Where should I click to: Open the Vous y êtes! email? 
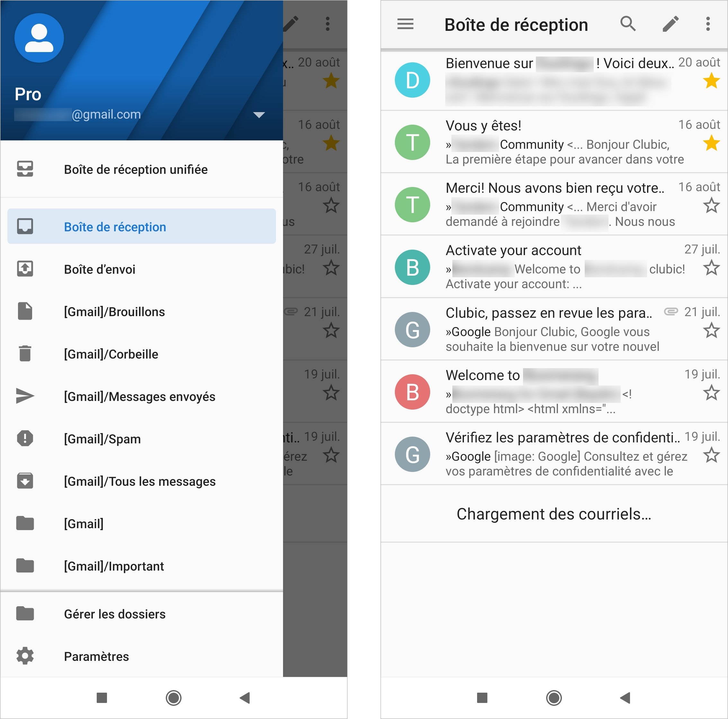point(554,142)
